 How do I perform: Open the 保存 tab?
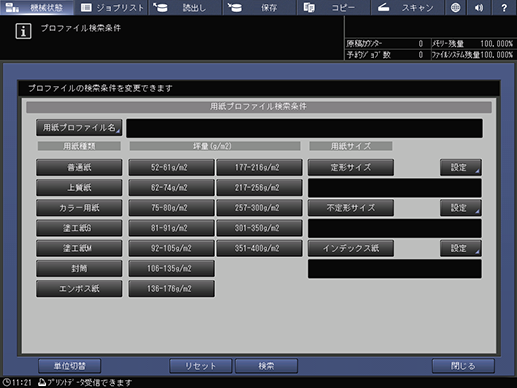pos(259,7)
